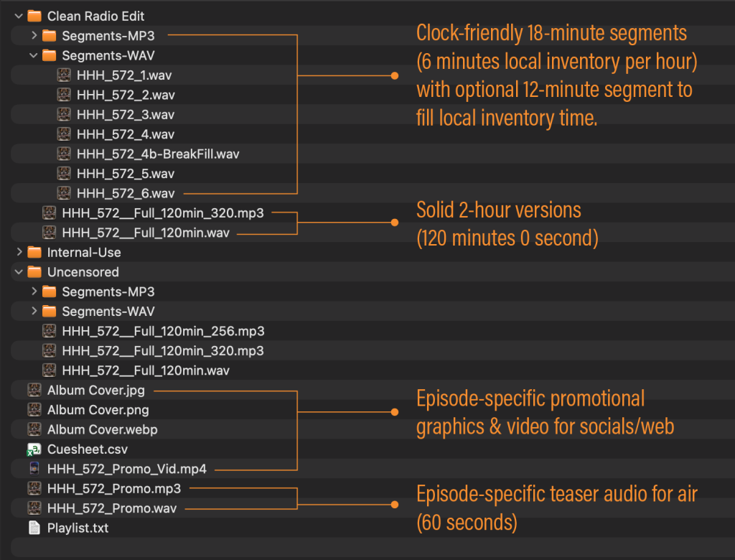The width and height of the screenshot is (735, 560).
Task: Expand Segments-MP3 under Uncensored
Action: click(x=34, y=291)
